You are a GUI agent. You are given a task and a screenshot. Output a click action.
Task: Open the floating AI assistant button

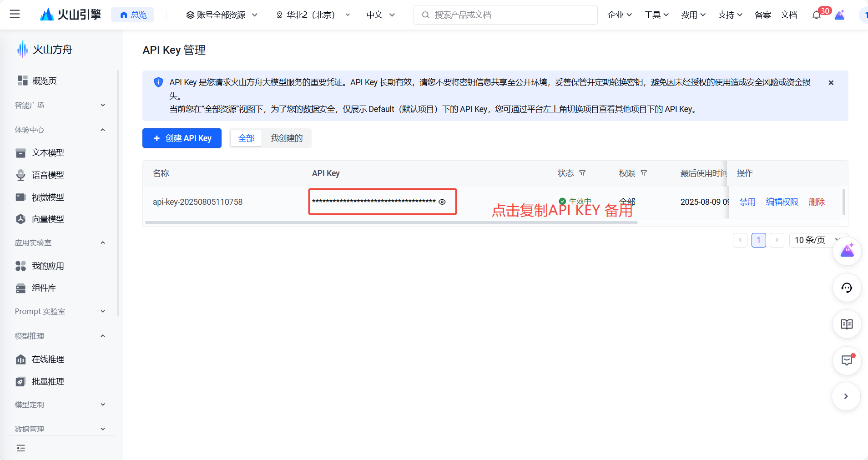(x=847, y=251)
